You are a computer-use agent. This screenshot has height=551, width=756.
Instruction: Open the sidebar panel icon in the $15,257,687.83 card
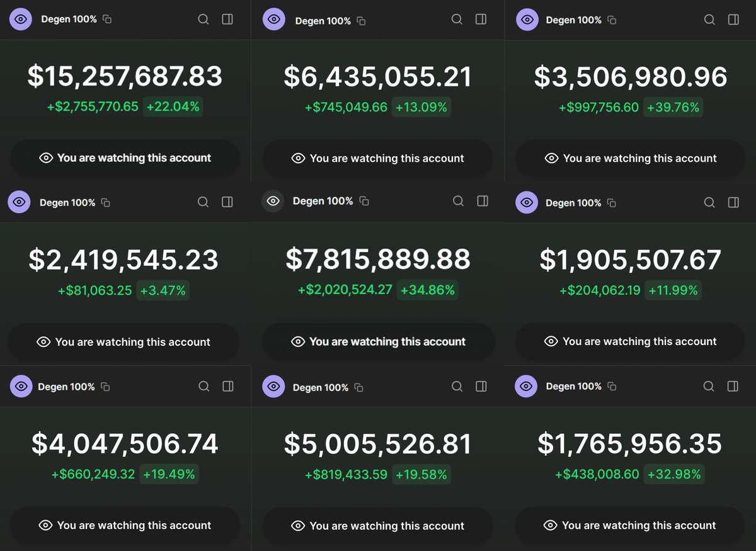coord(227,20)
